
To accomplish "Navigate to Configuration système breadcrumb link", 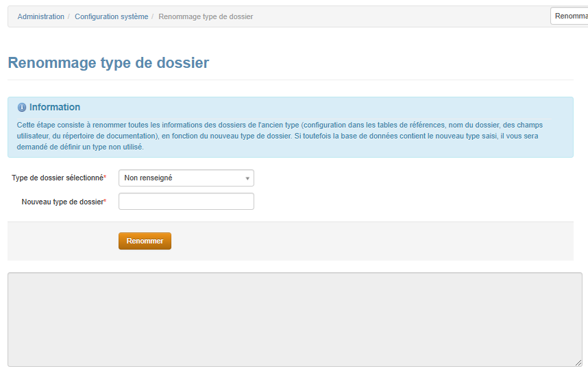I will 111,16.
